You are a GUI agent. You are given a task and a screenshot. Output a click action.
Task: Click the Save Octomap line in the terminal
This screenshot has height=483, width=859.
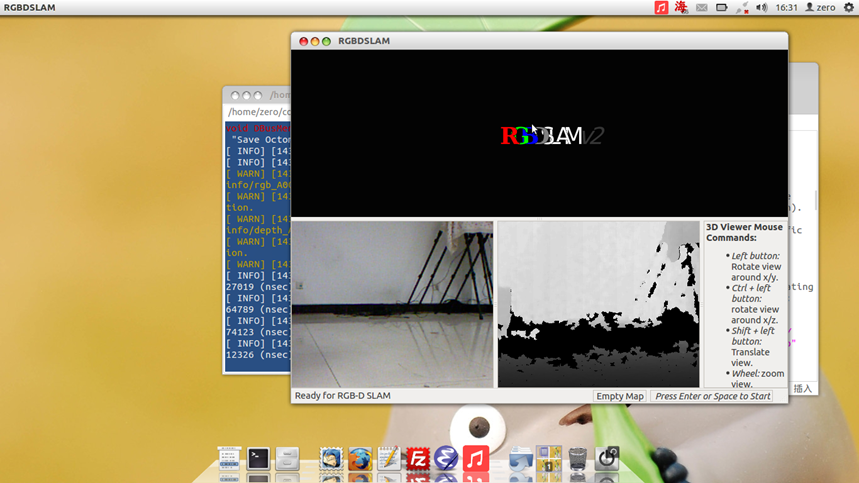click(x=261, y=140)
